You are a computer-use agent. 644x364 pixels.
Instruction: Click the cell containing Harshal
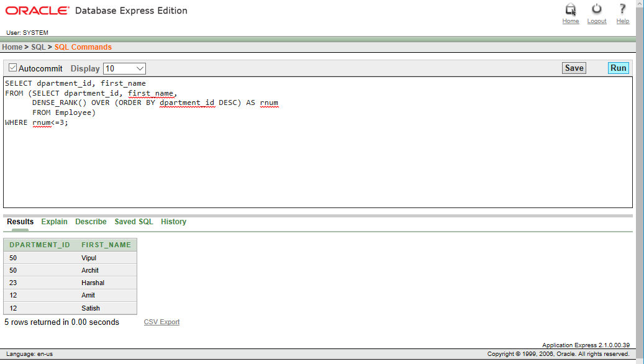click(x=107, y=283)
